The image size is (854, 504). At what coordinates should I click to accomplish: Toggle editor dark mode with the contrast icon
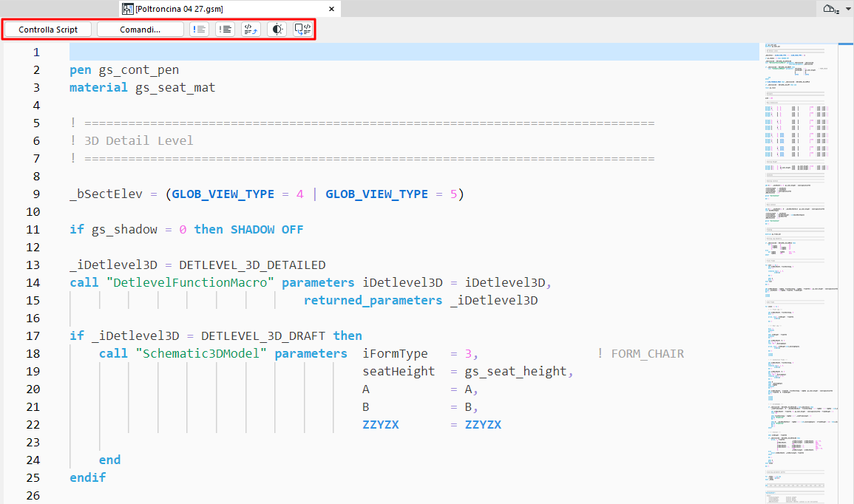click(277, 29)
